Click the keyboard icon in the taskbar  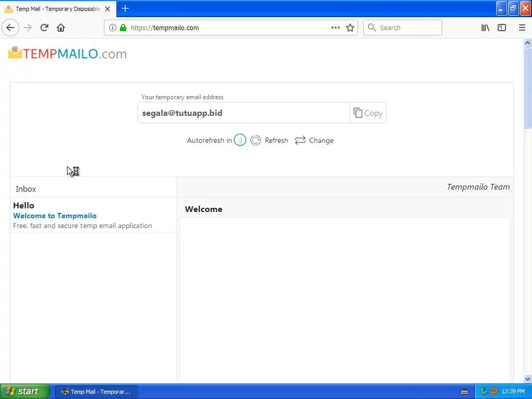pos(464,392)
